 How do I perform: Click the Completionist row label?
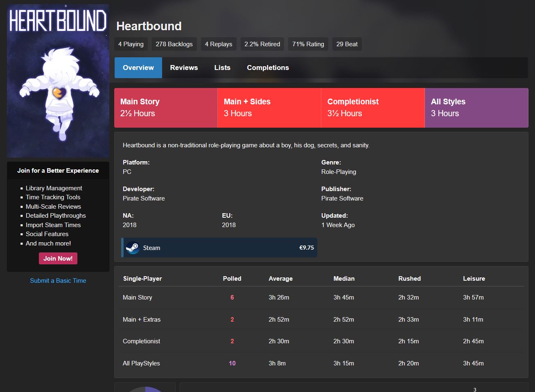pyautogui.click(x=141, y=341)
